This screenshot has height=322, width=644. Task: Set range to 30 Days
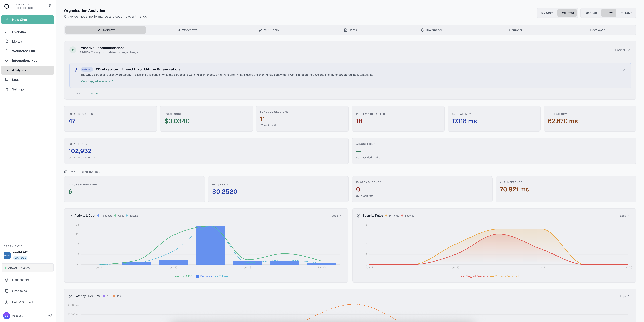[x=626, y=13]
